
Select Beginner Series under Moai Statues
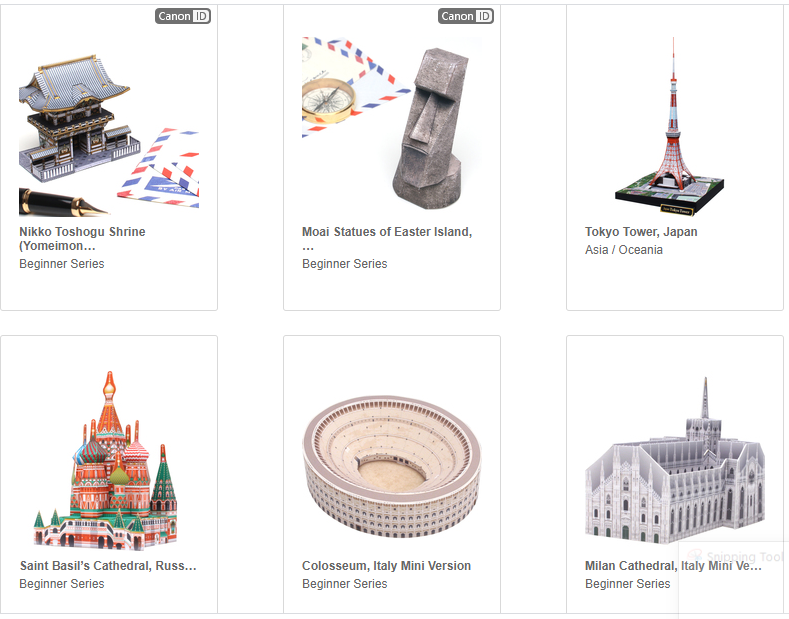[345, 264]
